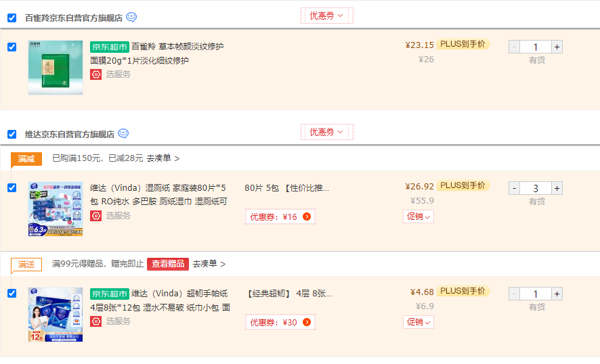Click the red 查看赠品 button

[167, 264]
